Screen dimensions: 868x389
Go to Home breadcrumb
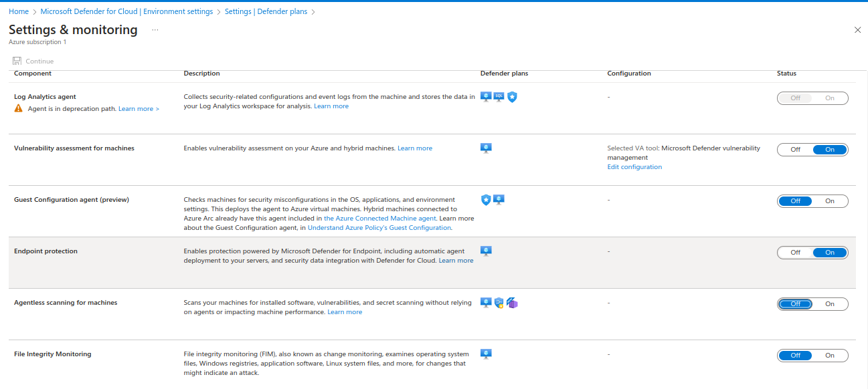19,11
